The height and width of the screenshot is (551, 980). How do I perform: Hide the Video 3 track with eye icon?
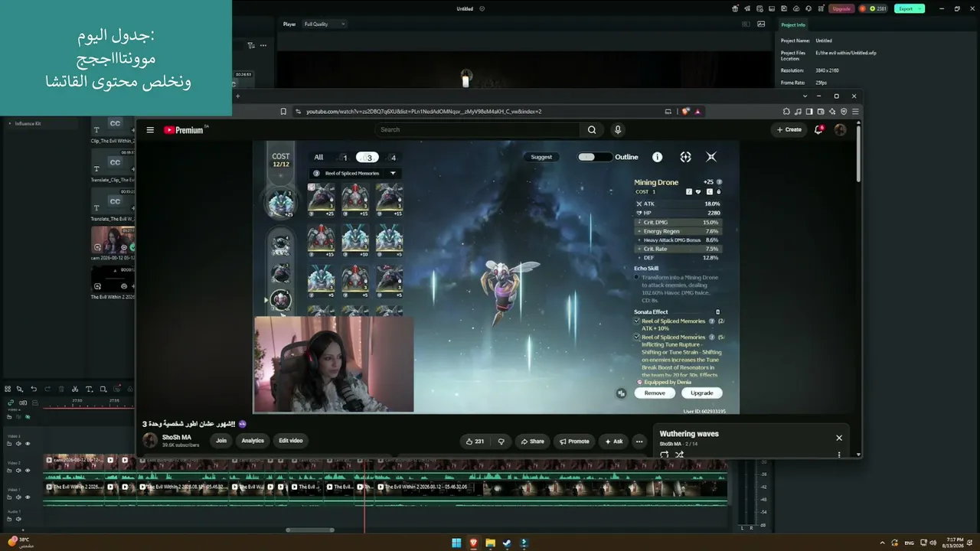pos(28,444)
